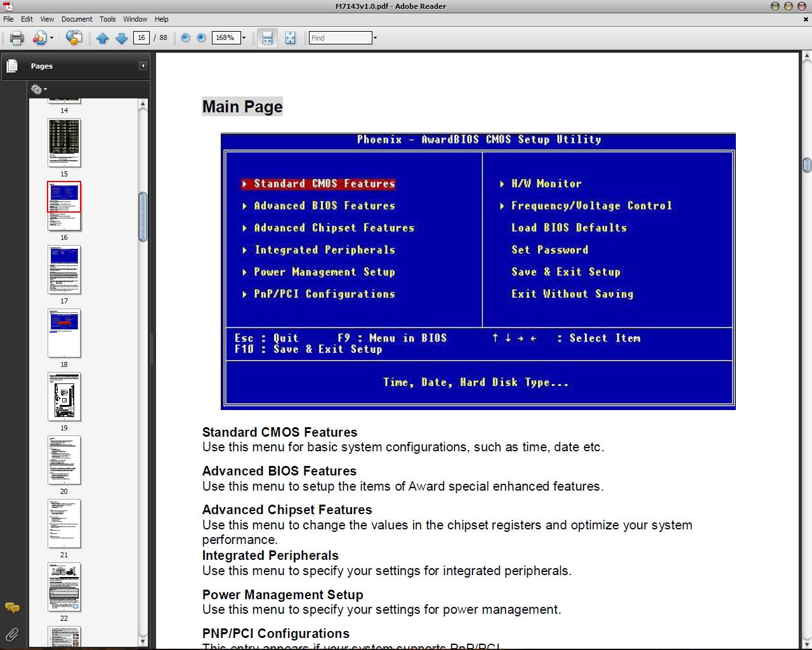Image resolution: width=812 pixels, height=650 pixels.
Task: Open the Pages panel options gear
Action: pyautogui.click(x=39, y=90)
